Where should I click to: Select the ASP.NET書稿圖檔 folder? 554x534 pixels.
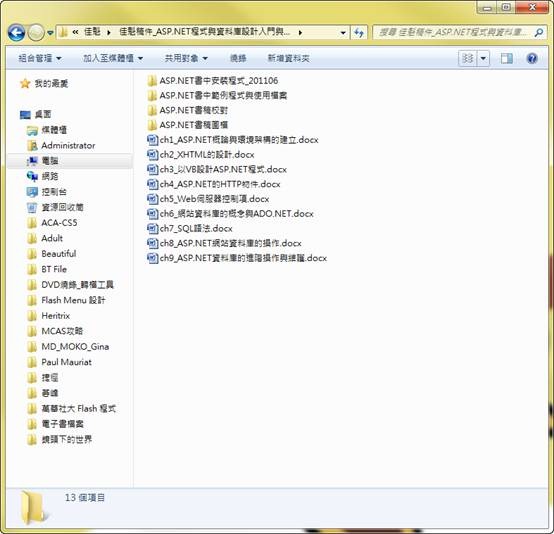coord(187,125)
